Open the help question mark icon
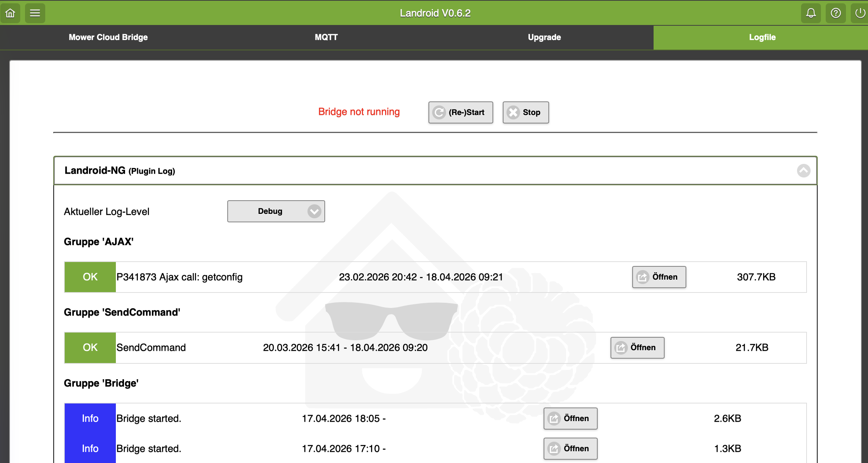 click(836, 13)
